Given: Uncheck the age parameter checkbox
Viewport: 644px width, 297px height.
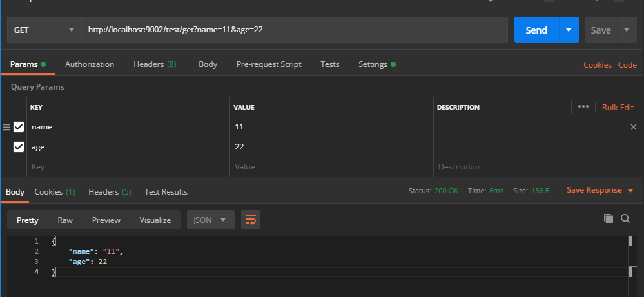Looking at the screenshot, I should click(x=19, y=146).
